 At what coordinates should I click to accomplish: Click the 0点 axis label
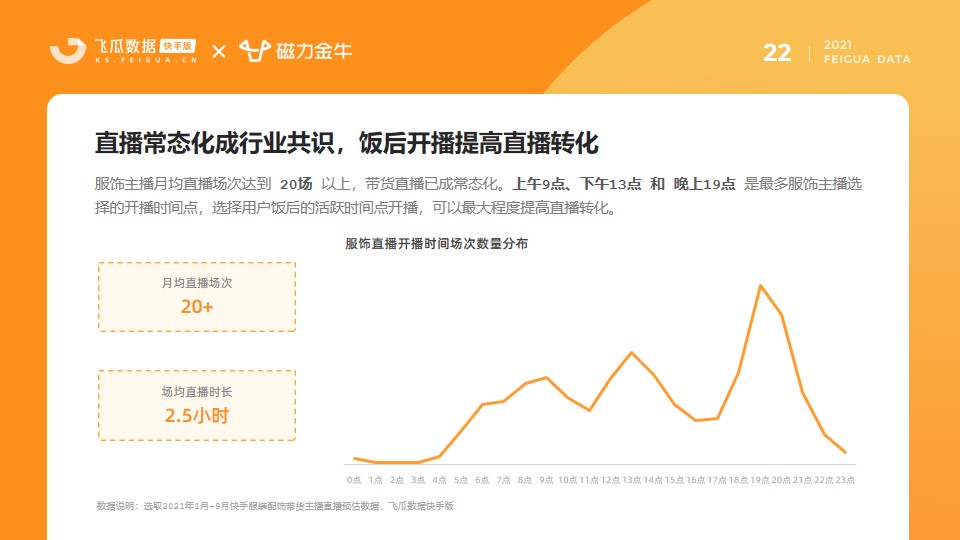pos(354,480)
